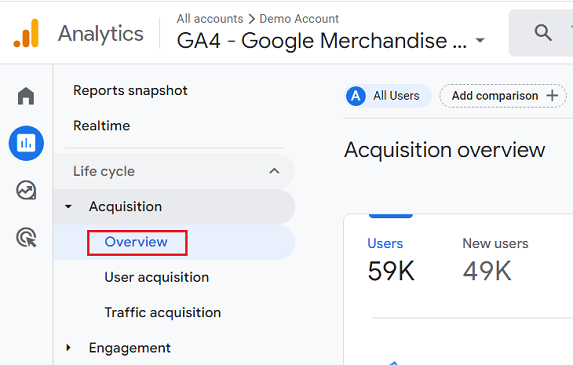
Task: Collapse the Life cycle section chevron
Action: 274,171
